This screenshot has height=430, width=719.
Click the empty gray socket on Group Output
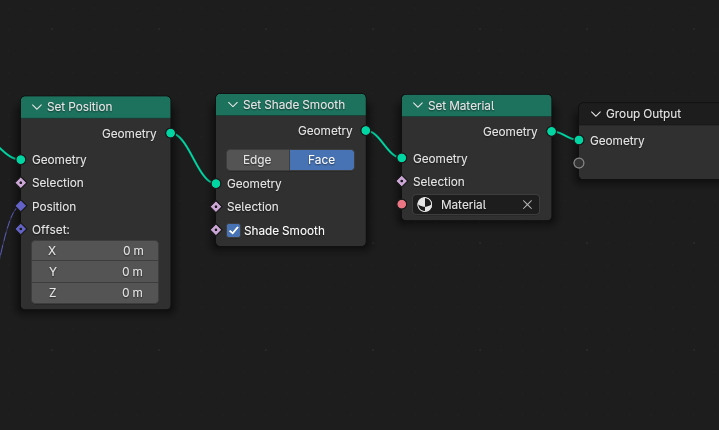579,163
